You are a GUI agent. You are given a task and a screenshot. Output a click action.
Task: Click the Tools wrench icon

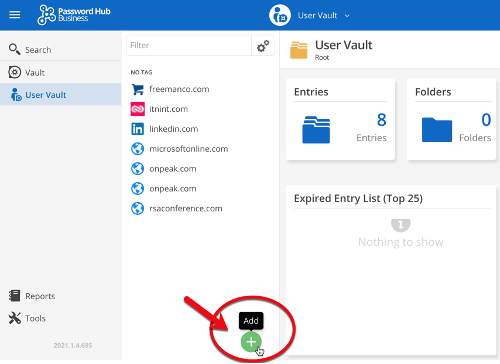pos(15,318)
